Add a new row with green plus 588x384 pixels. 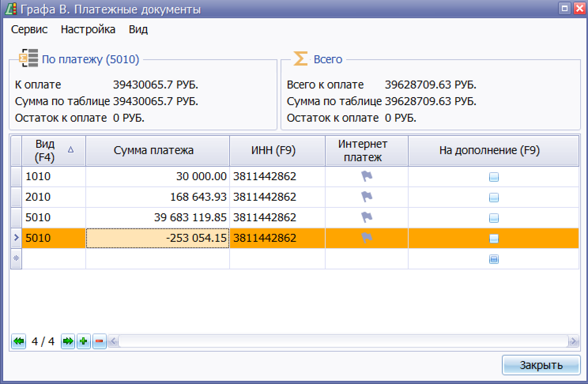click(83, 341)
